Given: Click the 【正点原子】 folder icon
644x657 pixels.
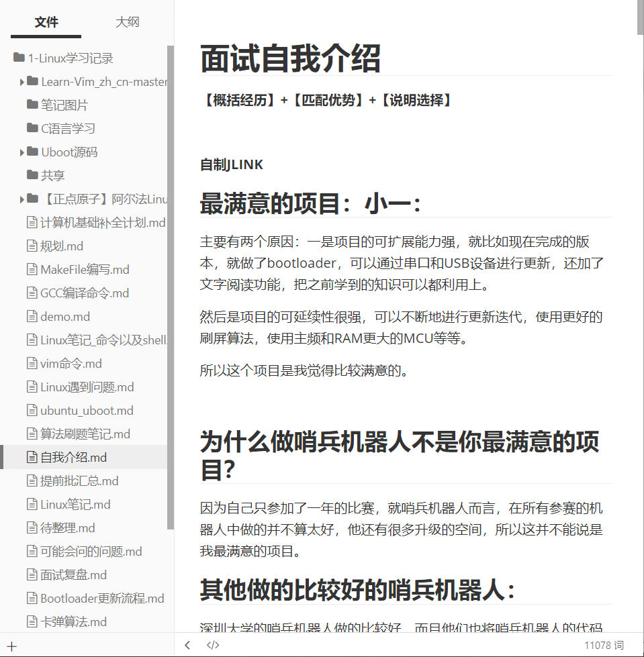Looking at the screenshot, I should click(x=32, y=198).
